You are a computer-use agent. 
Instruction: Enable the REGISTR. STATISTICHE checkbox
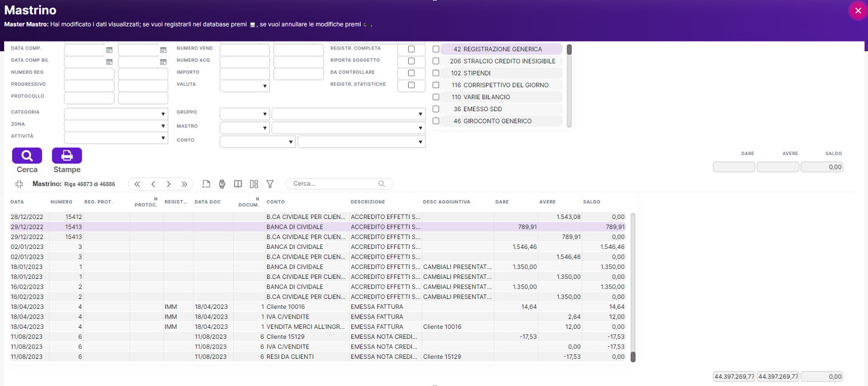click(x=411, y=85)
